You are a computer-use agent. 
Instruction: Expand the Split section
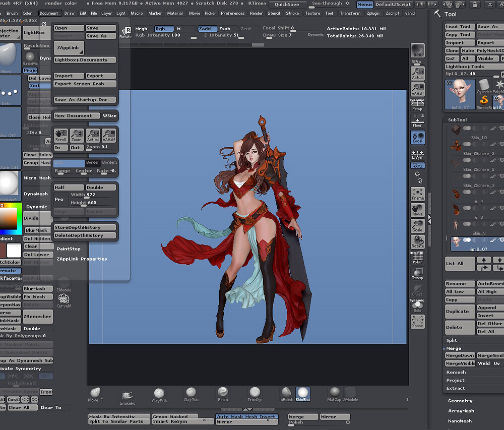[451, 340]
